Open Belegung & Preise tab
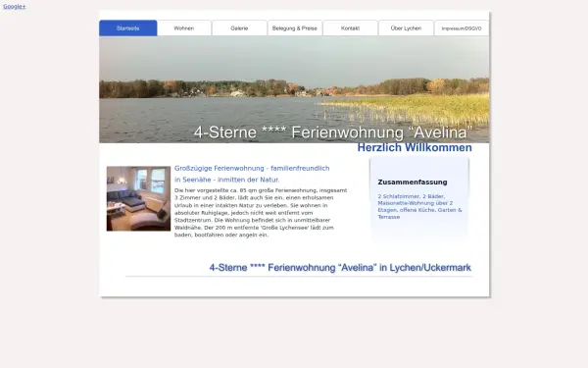 coord(295,28)
